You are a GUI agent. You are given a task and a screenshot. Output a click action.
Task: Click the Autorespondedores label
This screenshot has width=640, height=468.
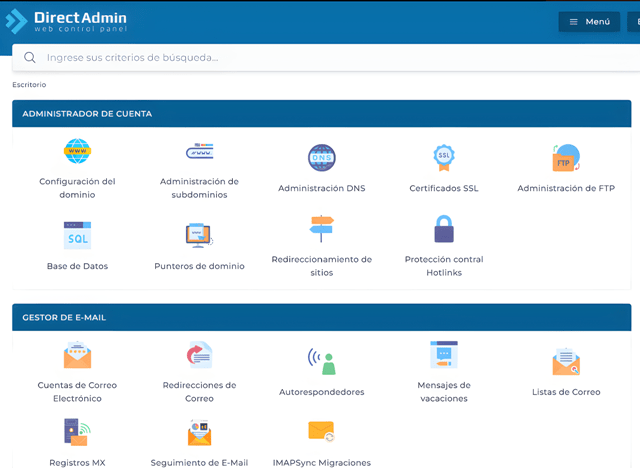coord(322,392)
